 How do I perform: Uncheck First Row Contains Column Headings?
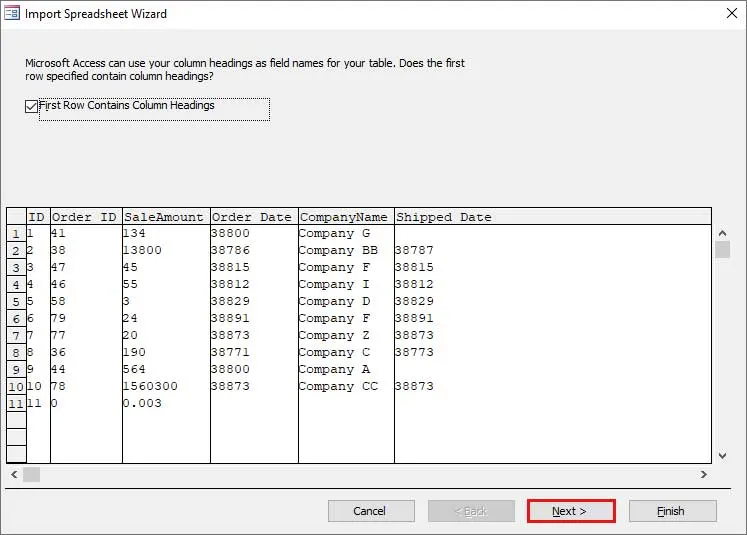click(32, 106)
